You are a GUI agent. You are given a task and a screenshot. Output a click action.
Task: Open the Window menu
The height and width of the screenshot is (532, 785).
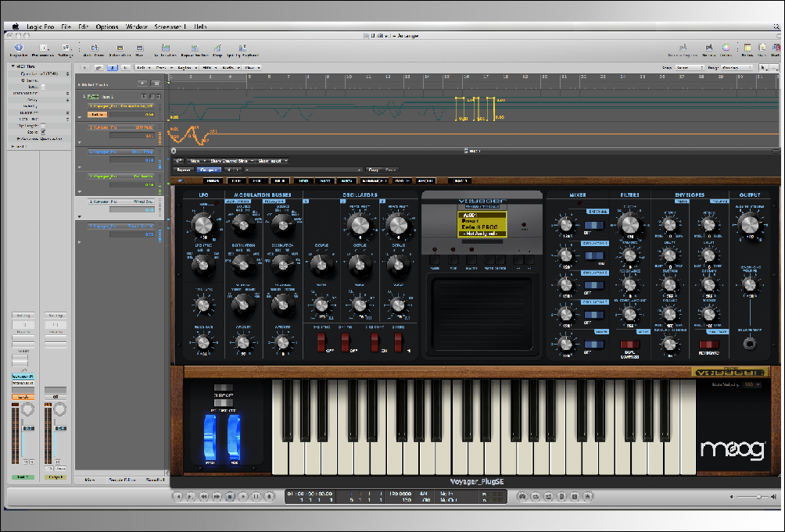(136, 27)
